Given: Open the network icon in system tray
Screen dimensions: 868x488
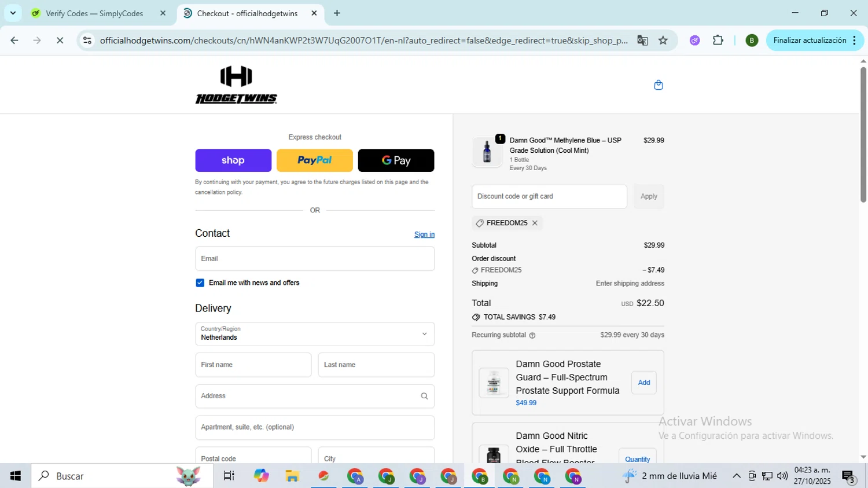Looking at the screenshot, I should 767,476.
